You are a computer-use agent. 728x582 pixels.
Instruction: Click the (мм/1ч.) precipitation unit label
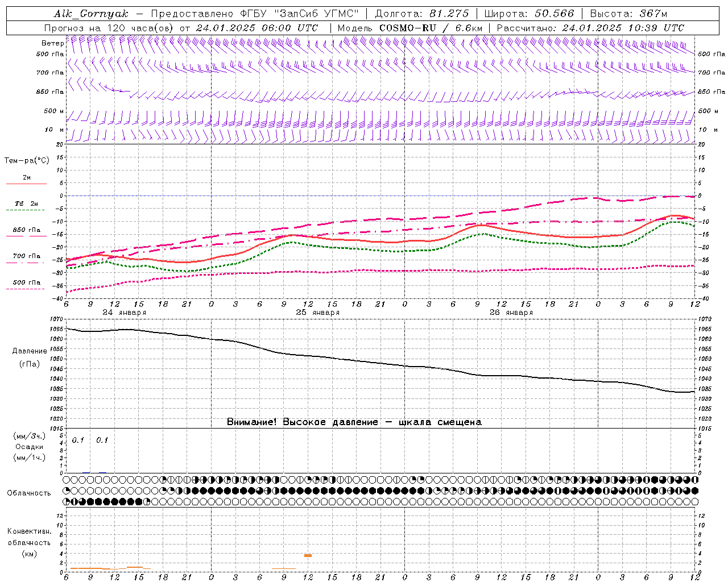click(30, 458)
